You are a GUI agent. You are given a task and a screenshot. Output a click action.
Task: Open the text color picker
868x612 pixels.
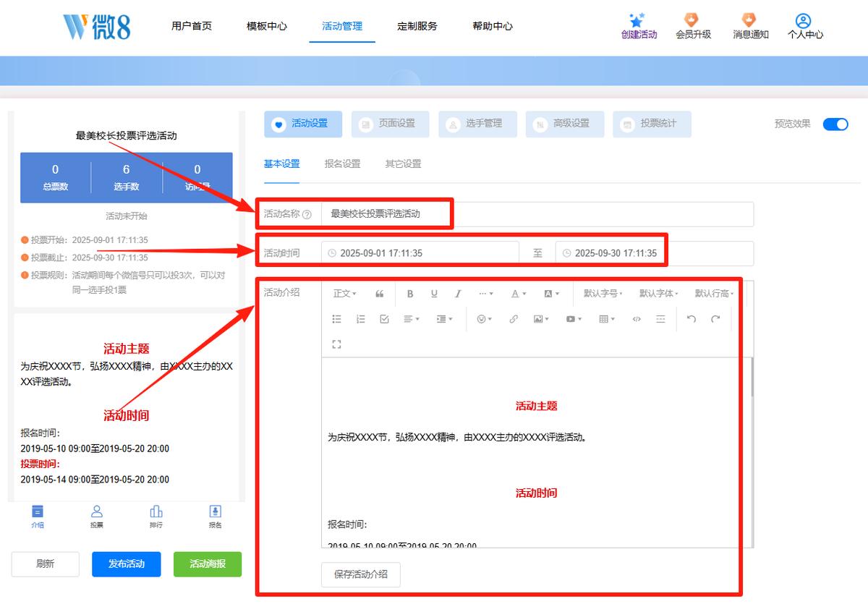coord(519,294)
